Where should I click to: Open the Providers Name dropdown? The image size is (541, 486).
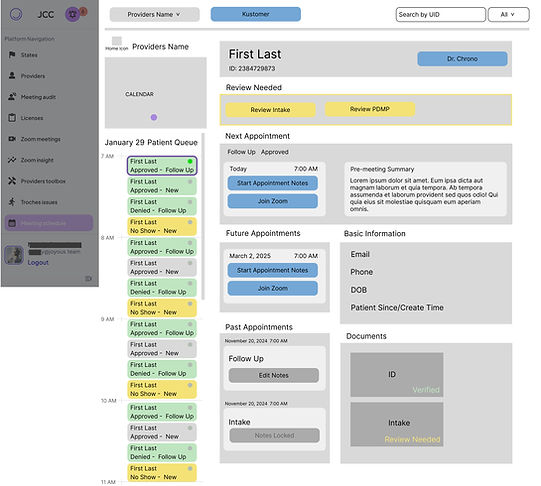click(x=154, y=14)
